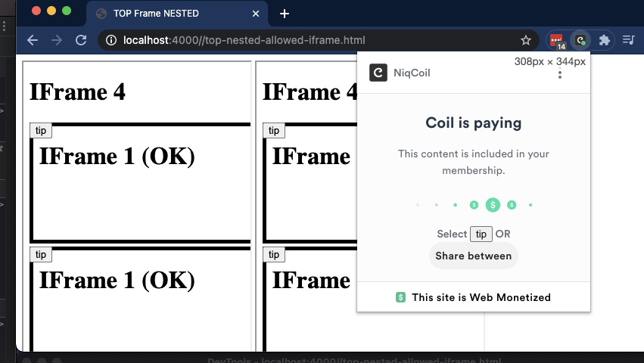Click the first IFrame 1 (OK) heading
The image size is (644, 363).
(x=117, y=157)
